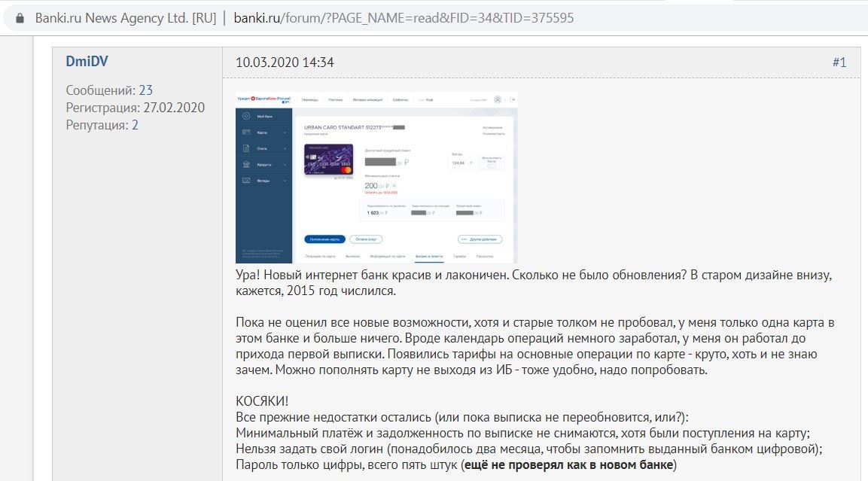Viewport: 868px width, 481px height.
Task: Click the 'КОСЯКИ!' heading text
Action: [x=262, y=401]
